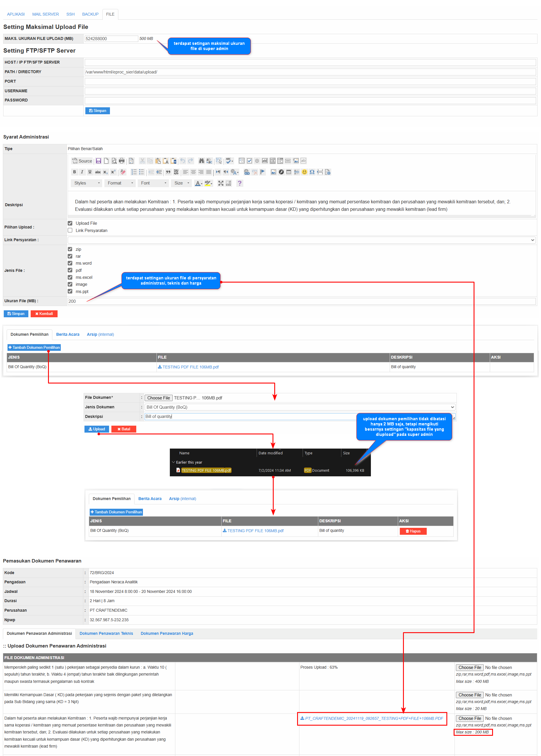Click the Simpan button under FTP settings
The height and width of the screenshot is (756, 541).
[97, 110]
